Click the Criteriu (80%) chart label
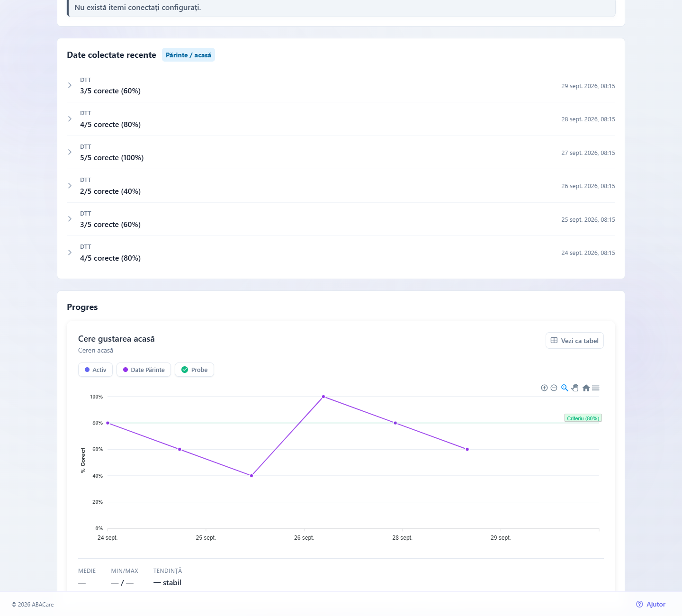The width and height of the screenshot is (682, 616). tap(583, 418)
